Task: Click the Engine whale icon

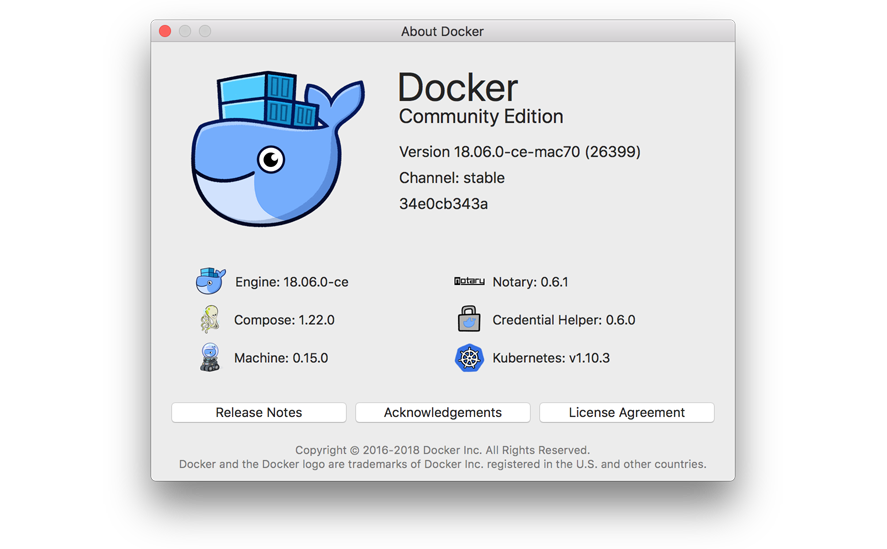Action: click(210, 281)
